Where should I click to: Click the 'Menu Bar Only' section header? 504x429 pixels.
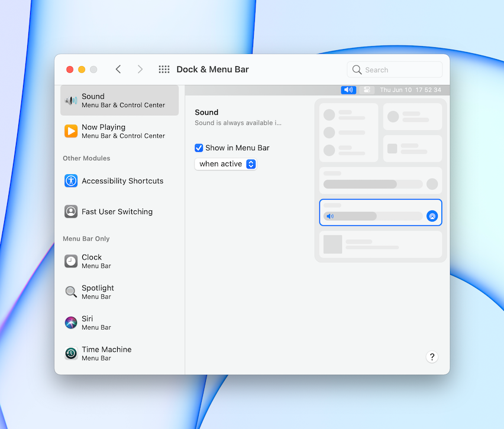pyautogui.click(x=86, y=239)
